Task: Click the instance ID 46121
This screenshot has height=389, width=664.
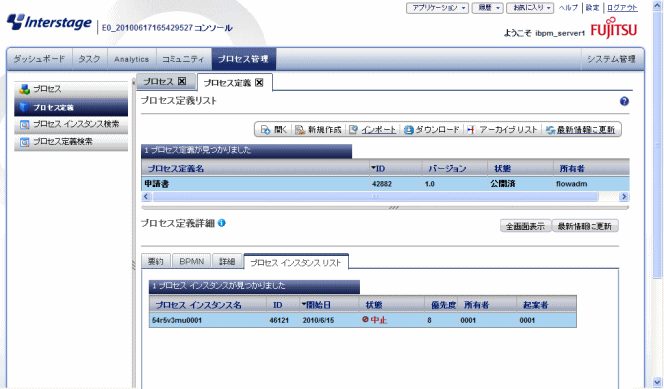Action: (x=279, y=320)
